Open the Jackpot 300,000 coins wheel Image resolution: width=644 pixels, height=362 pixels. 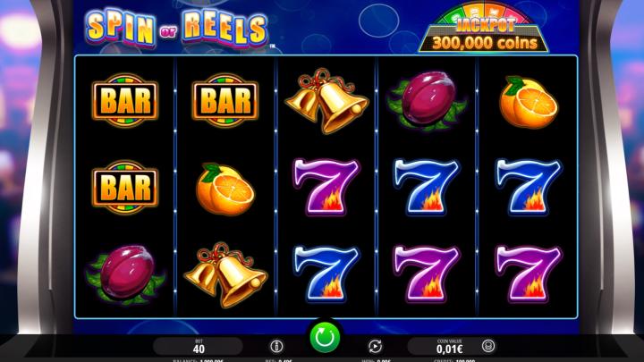[484, 28]
